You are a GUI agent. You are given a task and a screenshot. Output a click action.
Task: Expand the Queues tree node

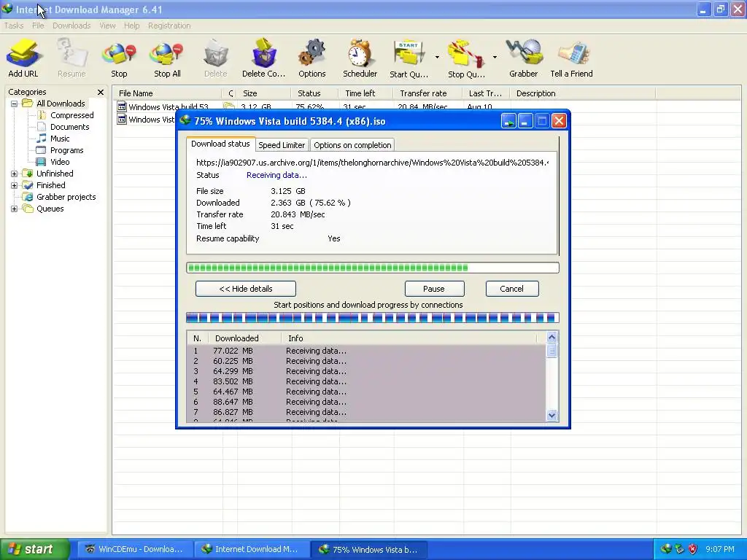pyautogui.click(x=15, y=209)
